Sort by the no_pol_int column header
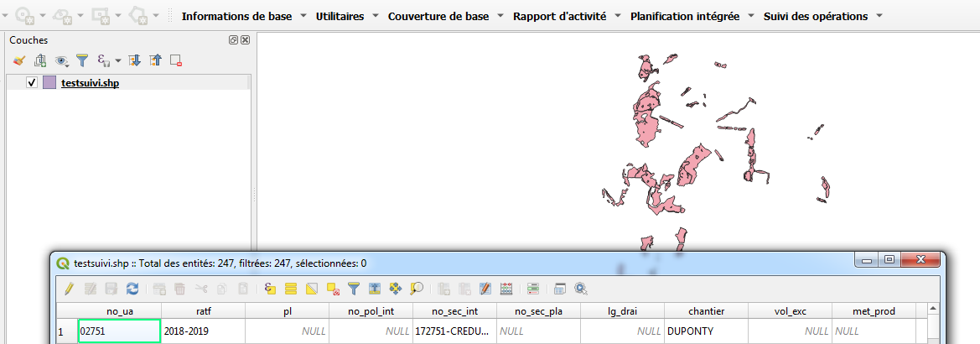The height and width of the screenshot is (344, 980). 371,310
